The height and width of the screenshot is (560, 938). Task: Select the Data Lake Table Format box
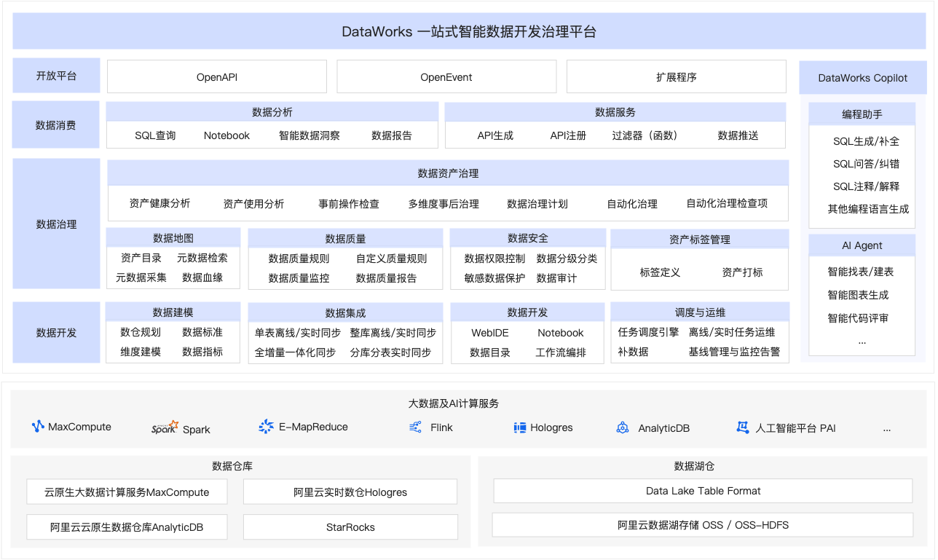pyautogui.click(x=703, y=491)
